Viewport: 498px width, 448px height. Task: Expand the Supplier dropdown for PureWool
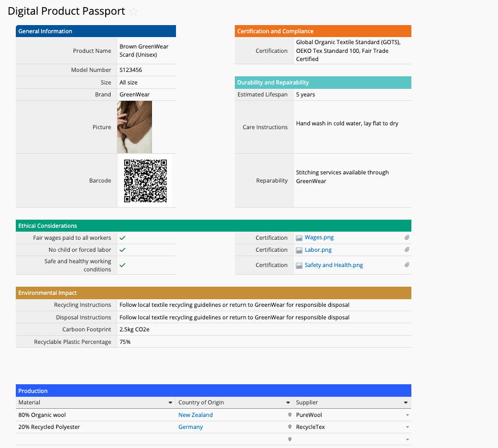click(x=407, y=415)
